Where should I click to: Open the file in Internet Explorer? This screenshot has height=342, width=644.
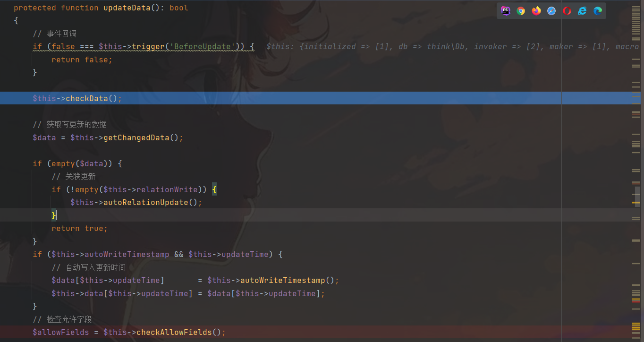click(x=582, y=11)
